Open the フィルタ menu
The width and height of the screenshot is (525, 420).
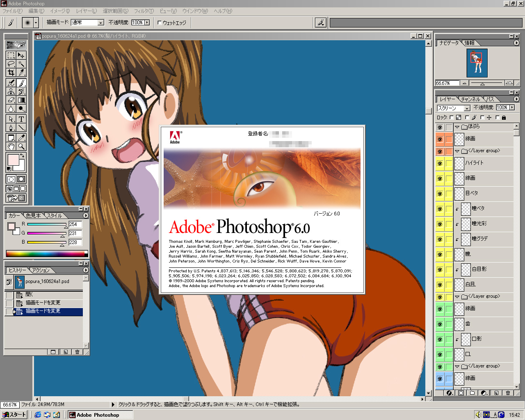[x=144, y=11]
